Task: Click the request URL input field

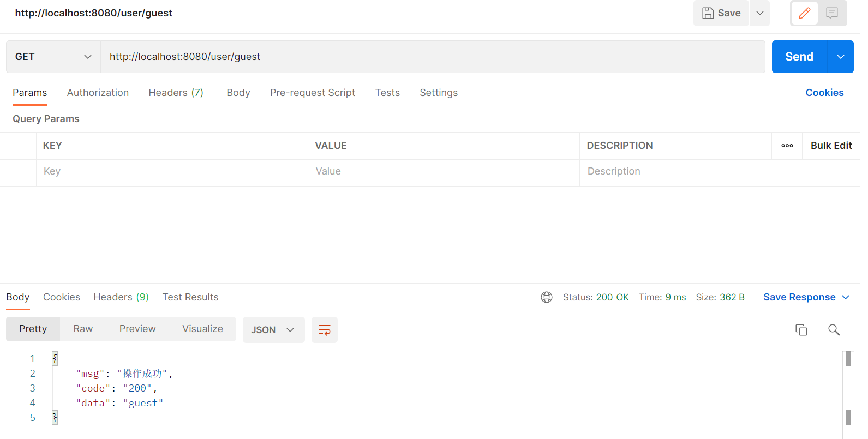Action: click(433, 57)
